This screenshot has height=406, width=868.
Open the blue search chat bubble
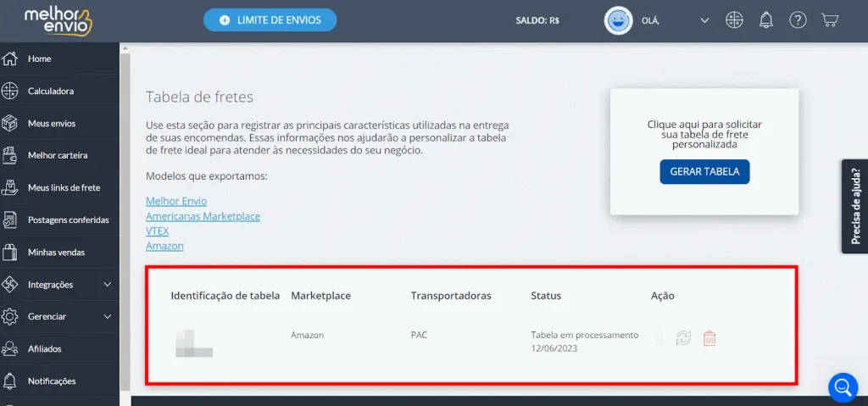[x=843, y=387]
